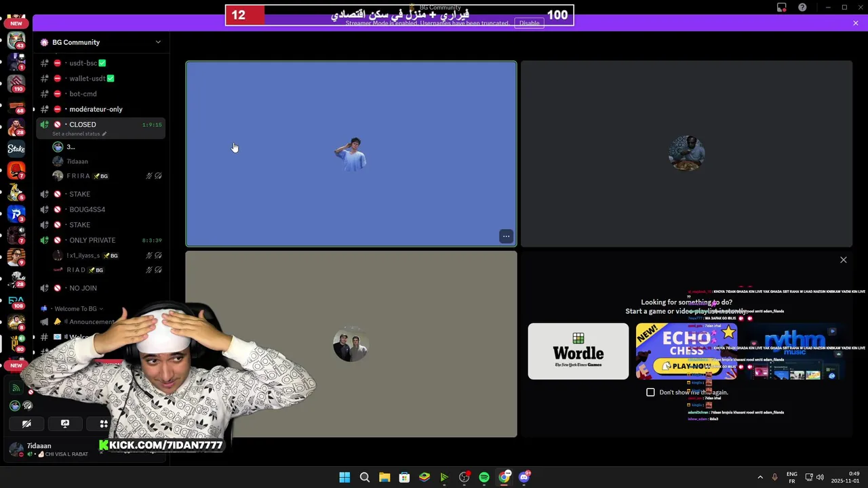Screen dimensions: 868x488
Task: Select user FRIRA in CLOSED channel
Action: click(108, 176)
